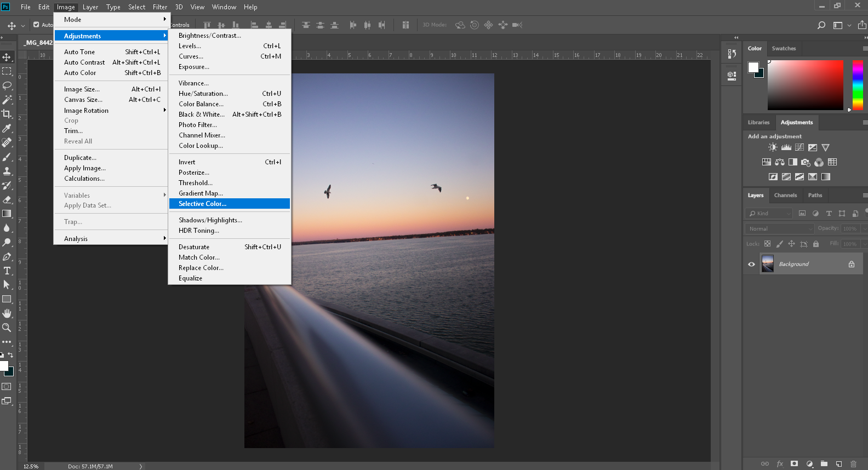Toggle the lock all layer button
This screenshot has width=868, height=470.
(816, 244)
